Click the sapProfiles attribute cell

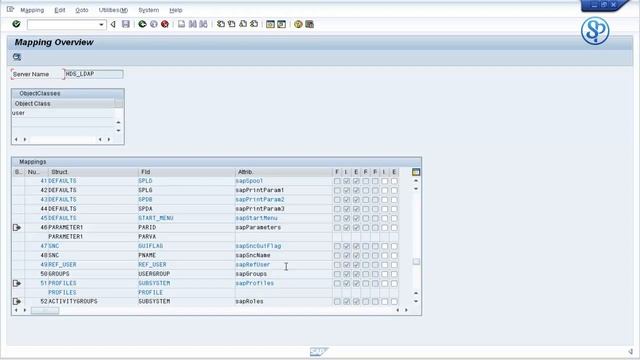click(284, 283)
